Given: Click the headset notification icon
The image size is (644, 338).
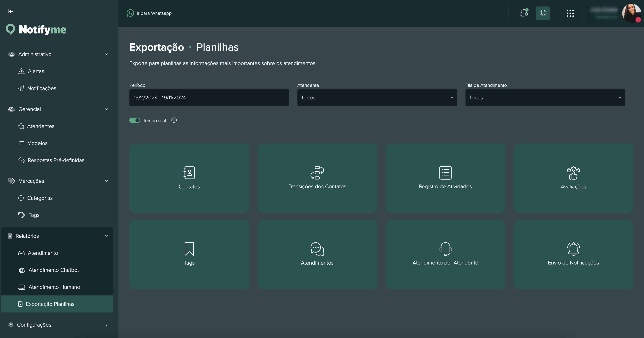Looking at the screenshot, I should [524, 13].
